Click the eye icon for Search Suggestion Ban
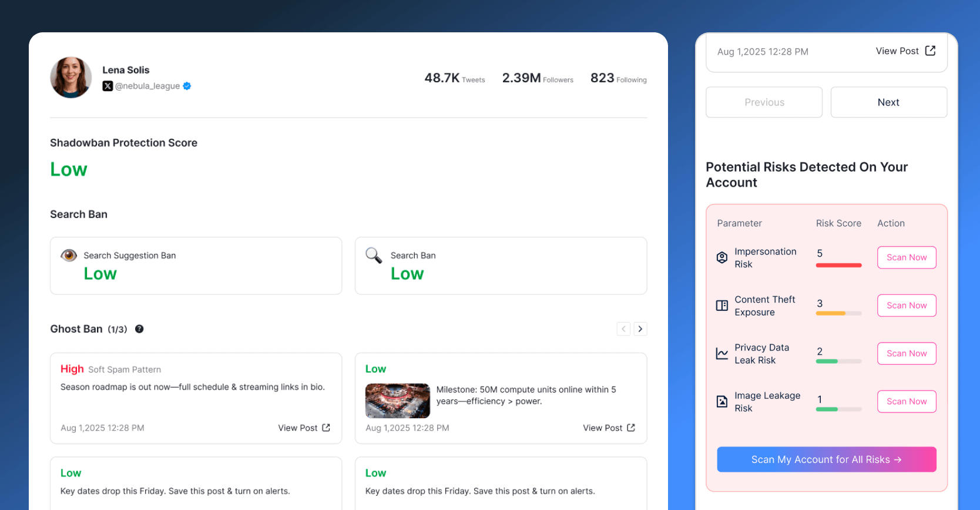980x510 pixels. click(69, 255)
